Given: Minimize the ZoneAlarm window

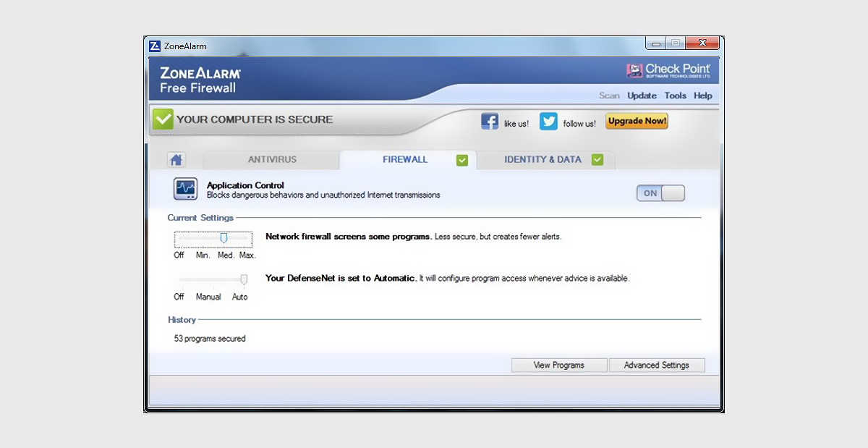Looking at the screenshot, I should (x=656, y=44).
